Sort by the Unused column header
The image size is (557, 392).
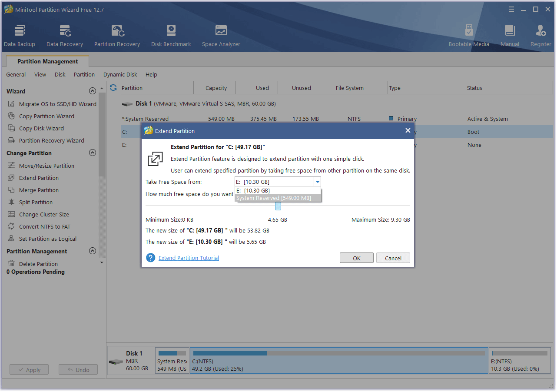tap(299, 88)
